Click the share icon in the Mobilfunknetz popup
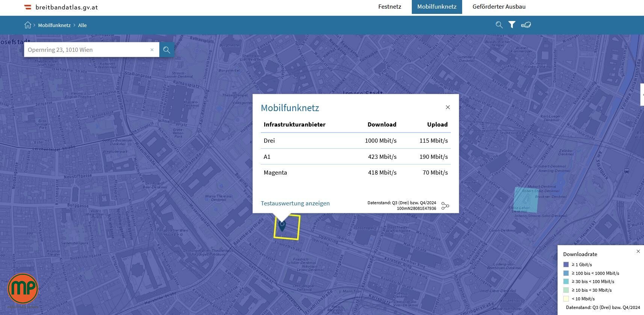This screenshot has width=644, height=315. (x=445, y=206)
